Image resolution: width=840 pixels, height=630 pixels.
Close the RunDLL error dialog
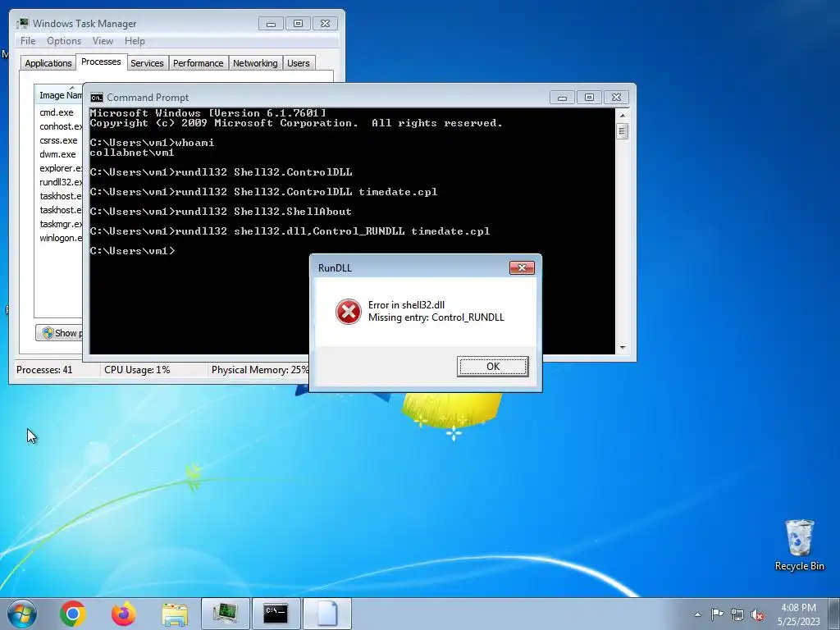(x=522, y=268)
